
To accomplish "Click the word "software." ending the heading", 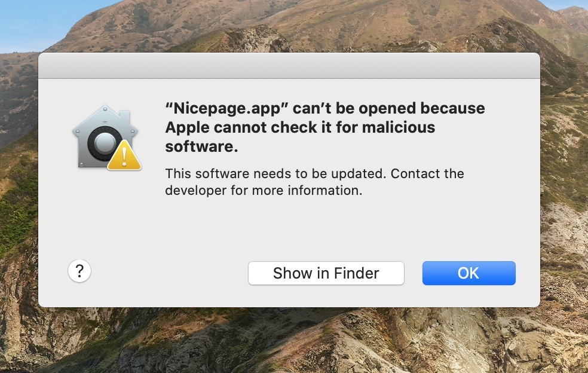I will pos(202,146).
